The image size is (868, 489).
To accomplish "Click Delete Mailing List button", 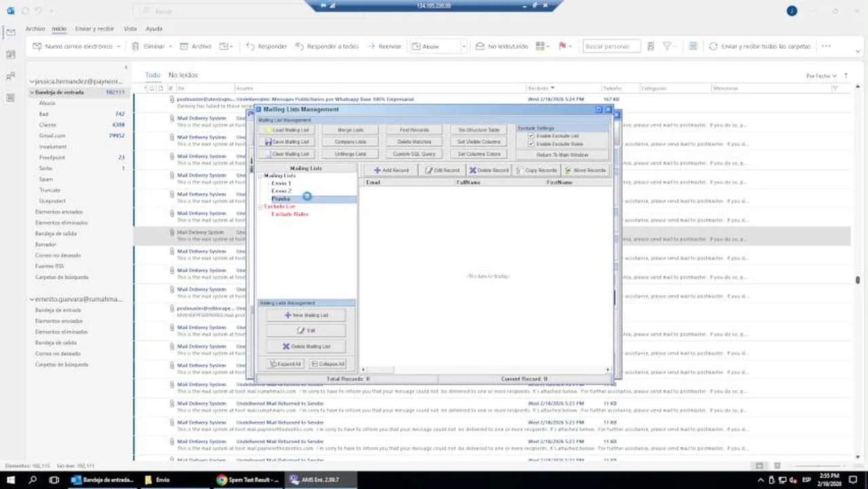I will (x=306, y=346).
